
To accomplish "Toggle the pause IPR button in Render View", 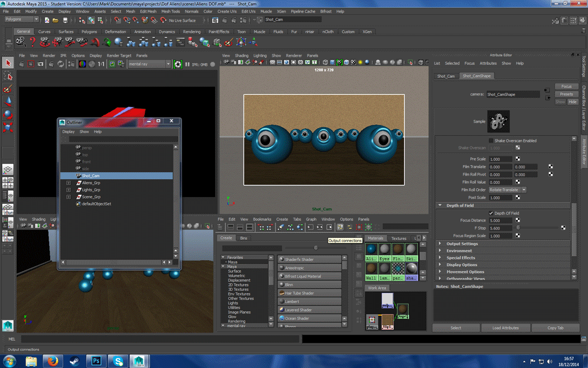I will tap(187, 64).
